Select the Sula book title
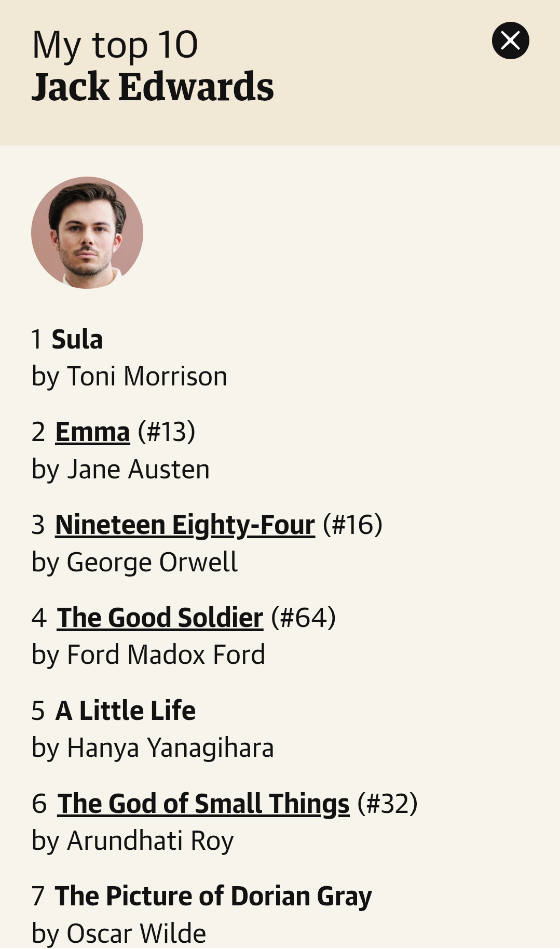560x949 pixels. tap(77, 340)
